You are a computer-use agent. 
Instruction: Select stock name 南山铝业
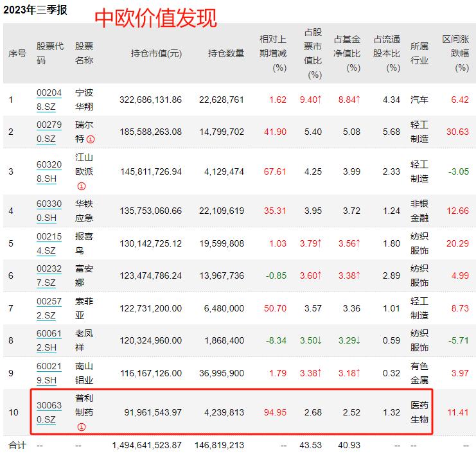(x=84, y=373)
